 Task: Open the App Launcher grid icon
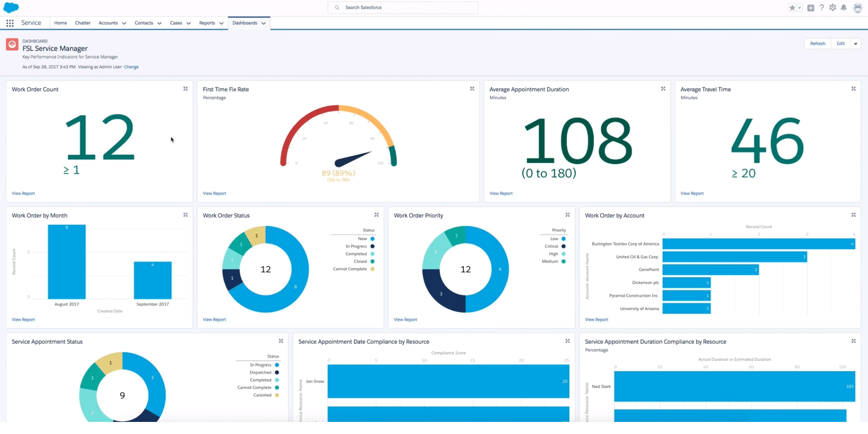[x=10, y=23]
